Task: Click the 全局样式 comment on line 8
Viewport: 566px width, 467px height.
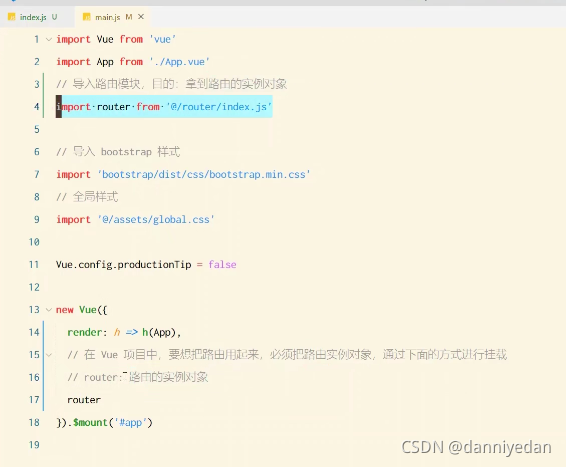Action: click(87, 197)
